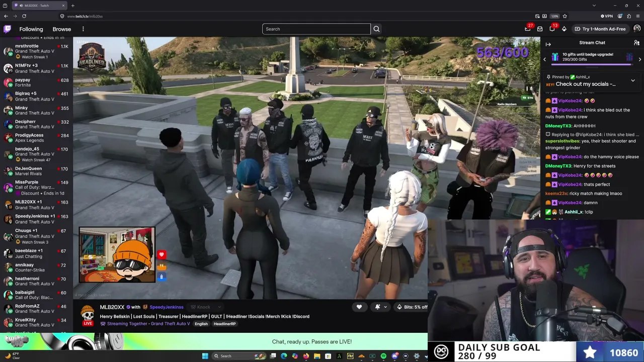Open the Whispers inbox icon

(x=540, y=29)
